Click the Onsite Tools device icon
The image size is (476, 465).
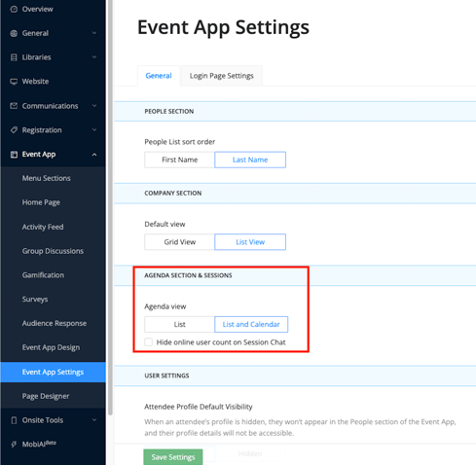tap(14, 420)
